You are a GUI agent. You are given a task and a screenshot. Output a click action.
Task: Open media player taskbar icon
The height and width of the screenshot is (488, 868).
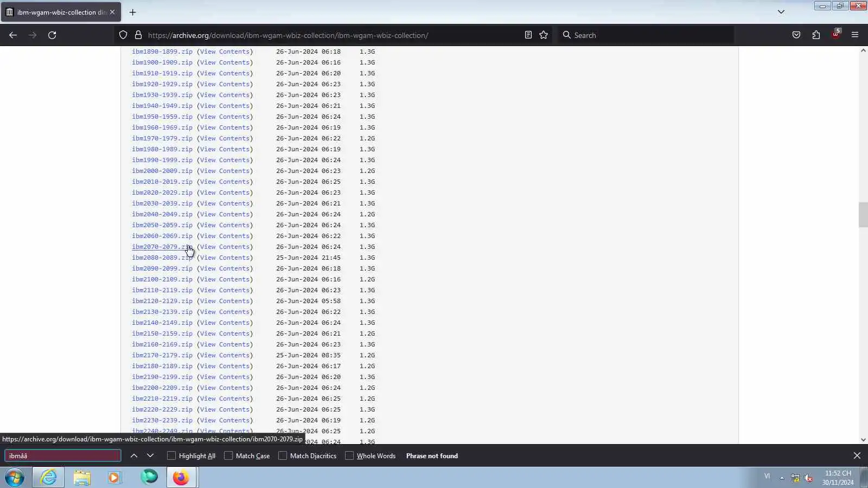tap(114, 478)
